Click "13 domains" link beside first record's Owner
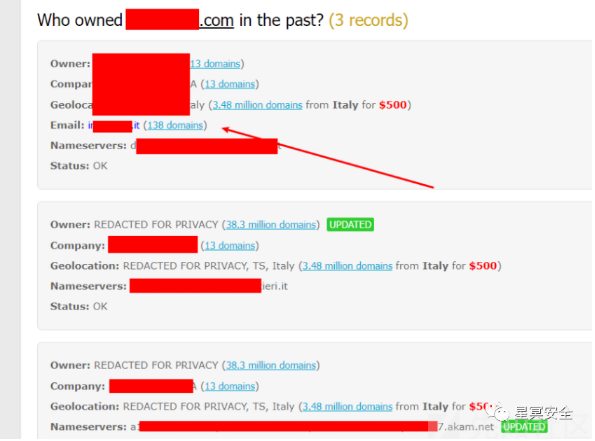595x441 pixels. tap(215, 63)
